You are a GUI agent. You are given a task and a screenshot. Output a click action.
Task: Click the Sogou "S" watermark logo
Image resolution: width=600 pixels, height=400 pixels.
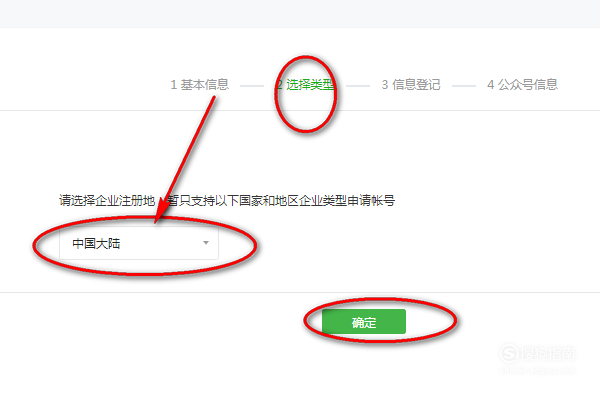point(509,354)
